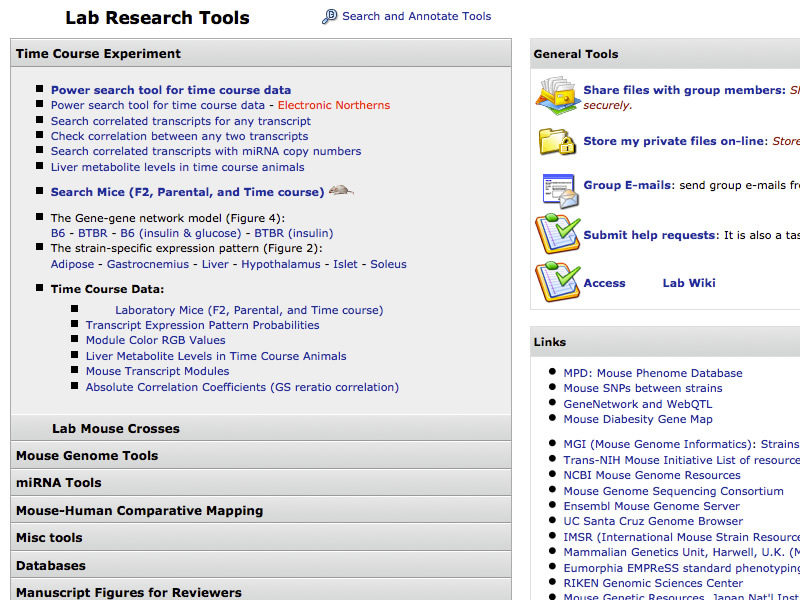Click the mouse icon next to Search Mice
This screenshot has width=800, height=600.
pos(341,191)
